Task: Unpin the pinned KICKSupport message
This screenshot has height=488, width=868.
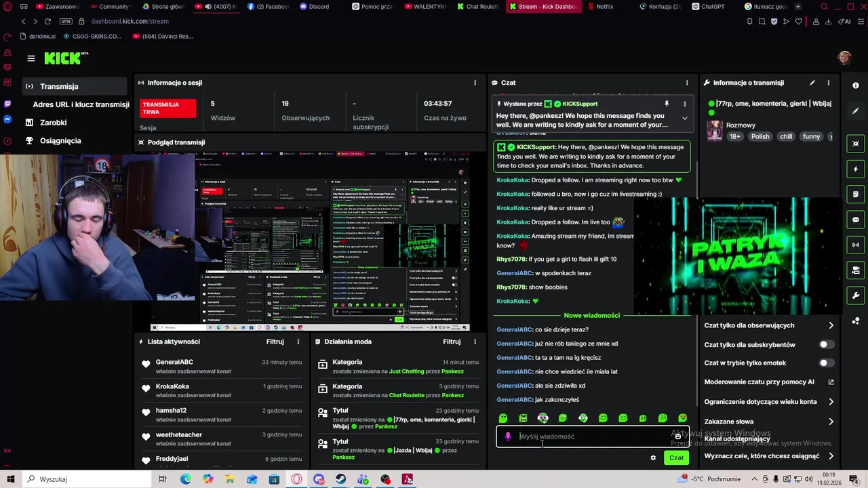Action: point(667,104)
